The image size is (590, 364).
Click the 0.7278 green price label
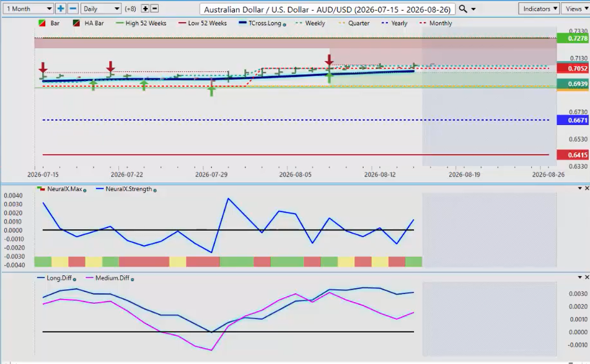point(572,38)
